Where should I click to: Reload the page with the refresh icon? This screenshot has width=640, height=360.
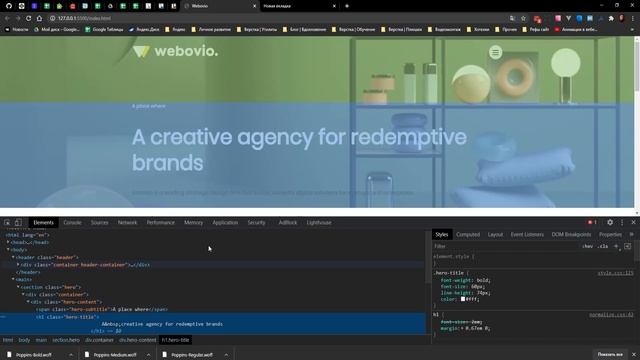pyautogui.click(x=28, y=18)
